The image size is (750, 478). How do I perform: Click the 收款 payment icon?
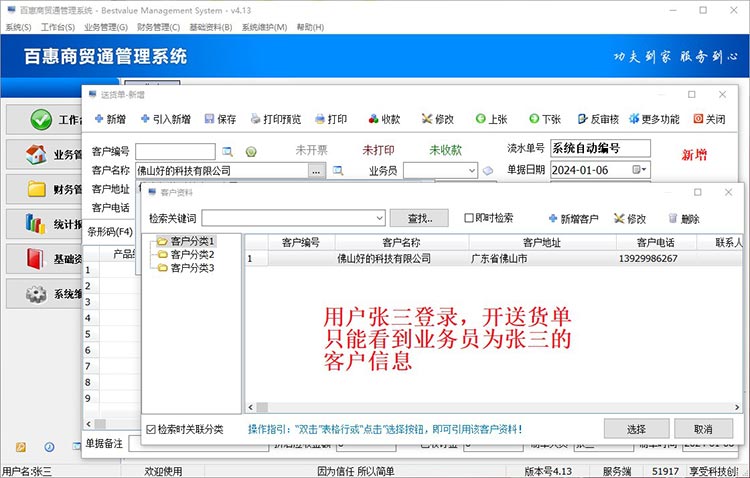[374, 119]
